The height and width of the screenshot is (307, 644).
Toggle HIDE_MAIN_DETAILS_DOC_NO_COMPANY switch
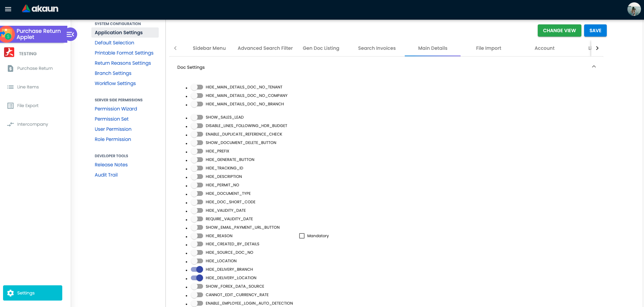pyautogui.click(x=197, y=96)
